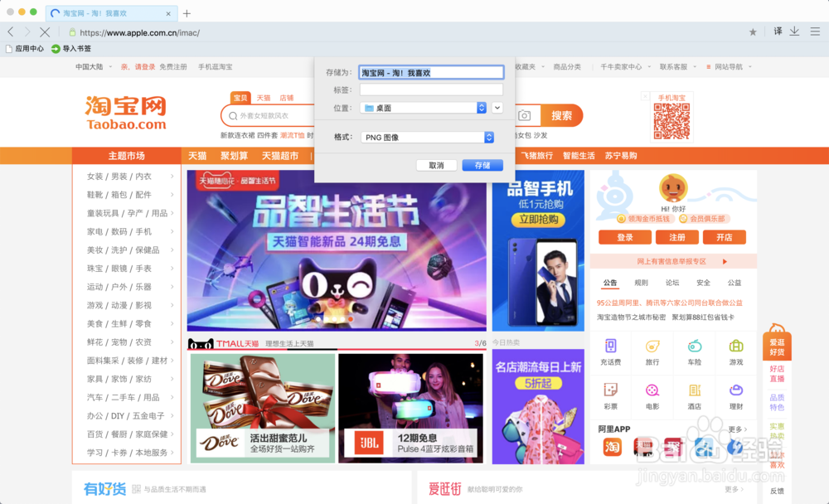Click the 注册 button

(x=677, y=237)
